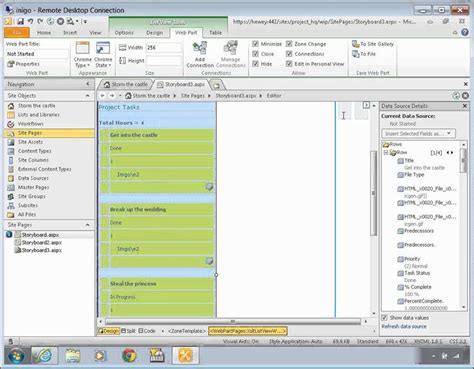Open Master Pages in navigation

(33, 187)
